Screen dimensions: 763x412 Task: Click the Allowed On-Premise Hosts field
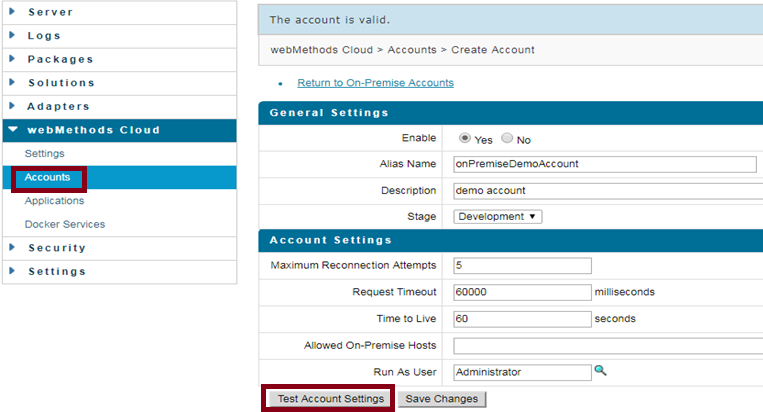pyautogui.click(x=608, y=346)
